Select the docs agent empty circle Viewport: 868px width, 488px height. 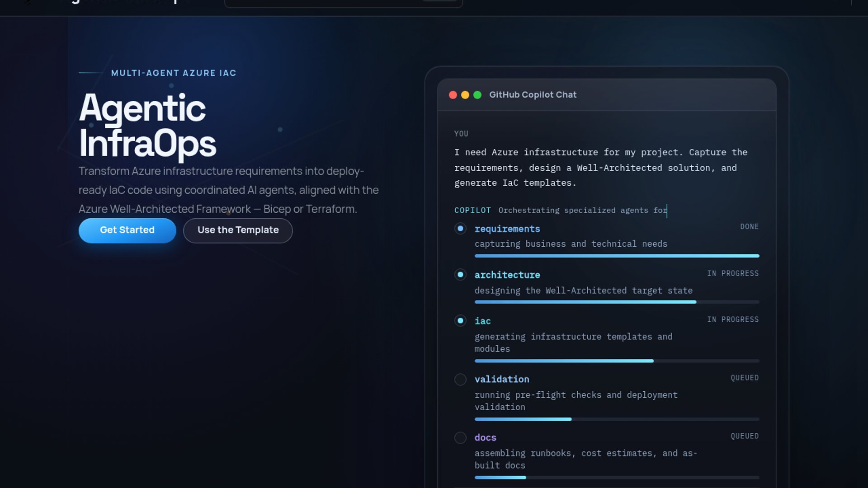[460, 438]
